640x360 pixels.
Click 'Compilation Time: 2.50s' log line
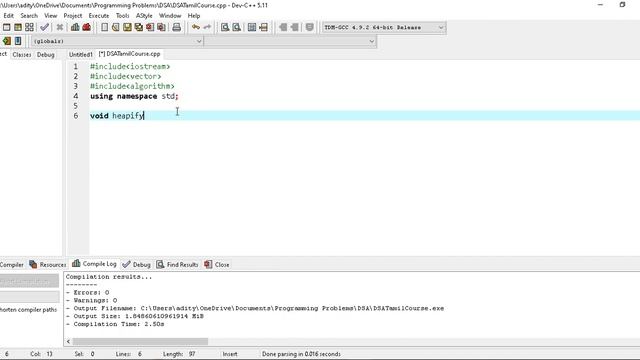pyautogui.click(x=115, y=324)
